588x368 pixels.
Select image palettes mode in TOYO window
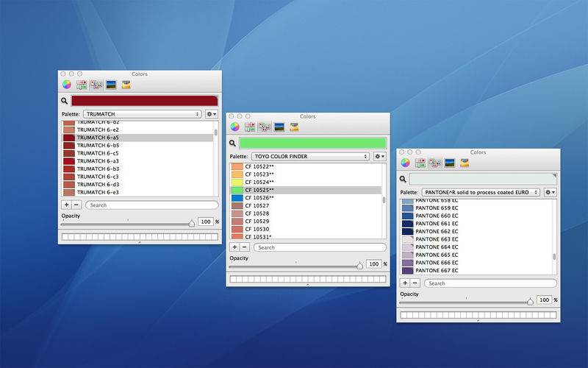(x=279, y=127)
